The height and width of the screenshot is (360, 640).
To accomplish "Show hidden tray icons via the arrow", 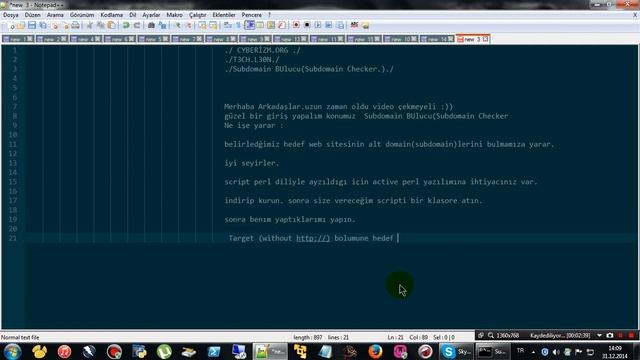I will pos(533,352).
